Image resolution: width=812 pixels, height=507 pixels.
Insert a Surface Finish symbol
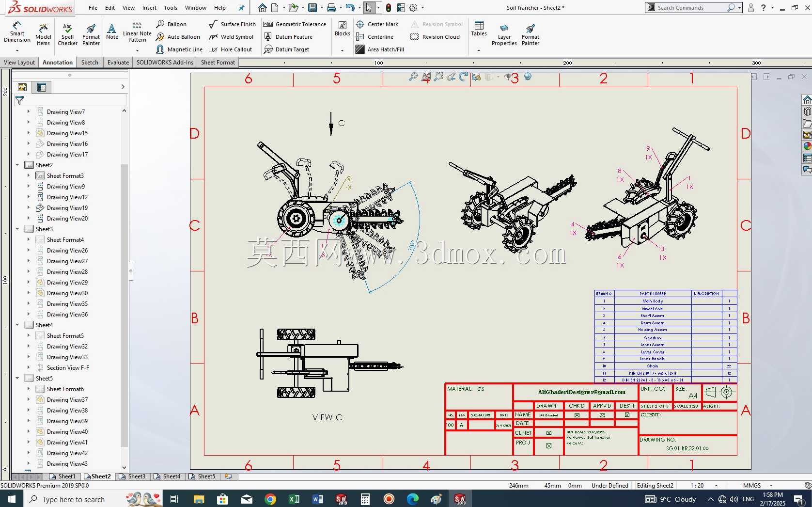[x=232, y=24]
